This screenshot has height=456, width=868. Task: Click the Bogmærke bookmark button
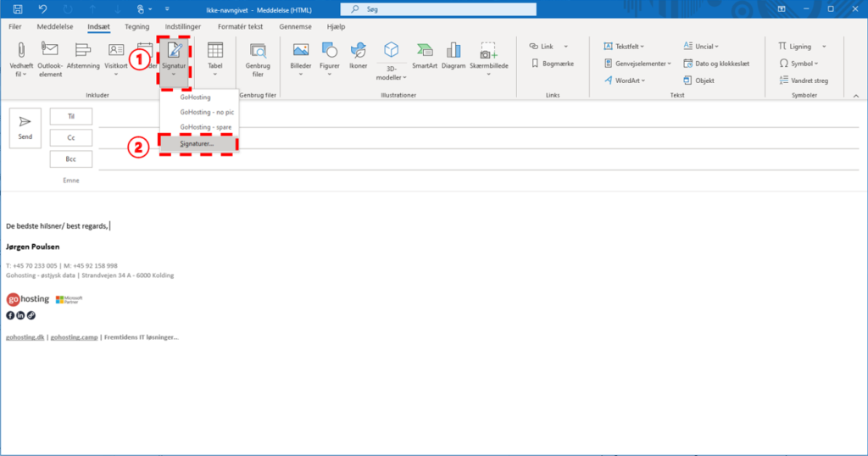(553, 64)
